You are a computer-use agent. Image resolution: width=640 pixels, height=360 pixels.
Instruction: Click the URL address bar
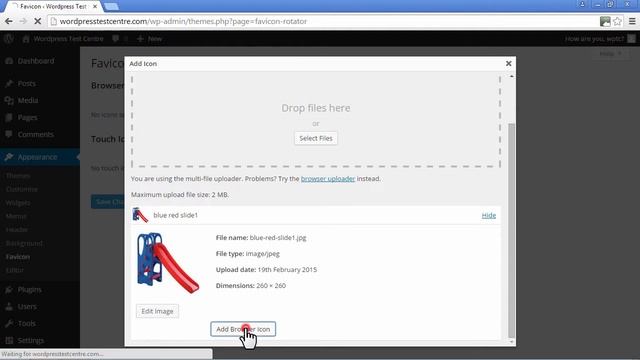click(322, 21)
